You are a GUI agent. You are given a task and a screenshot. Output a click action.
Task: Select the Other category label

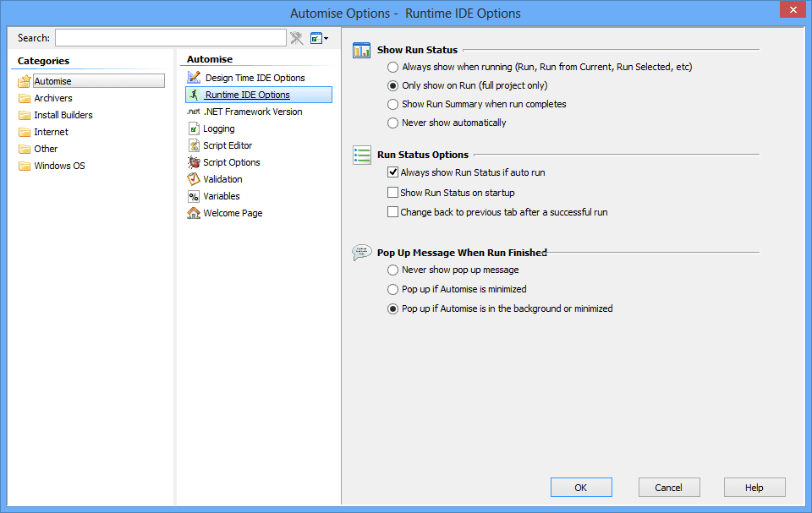[x=46, y=149]
